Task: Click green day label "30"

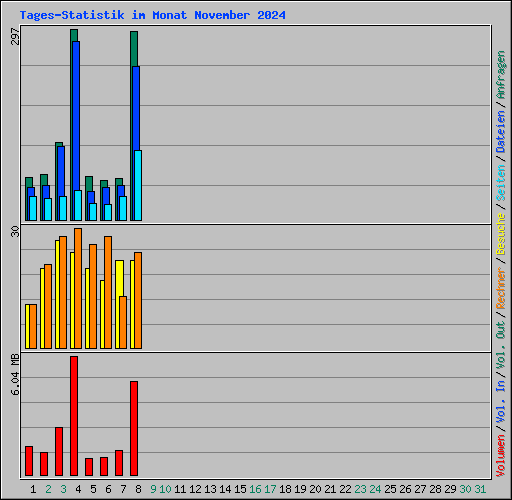Action: point(465,489)
